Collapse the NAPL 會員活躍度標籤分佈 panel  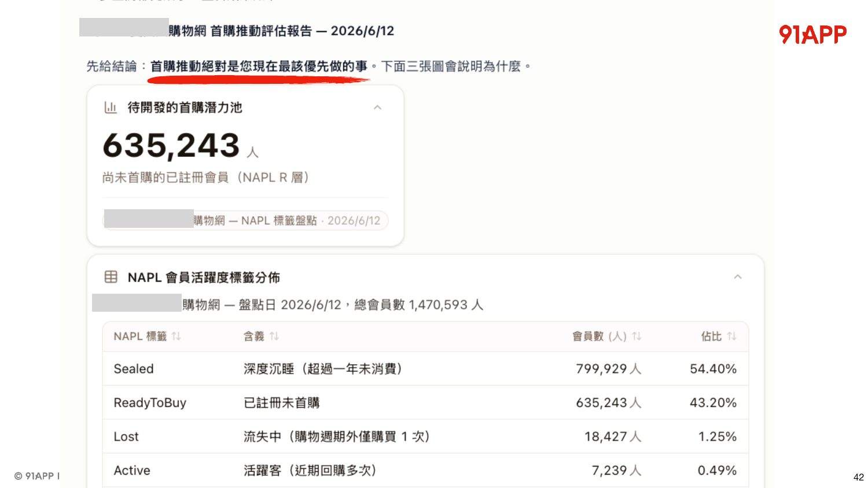[738, 277]
